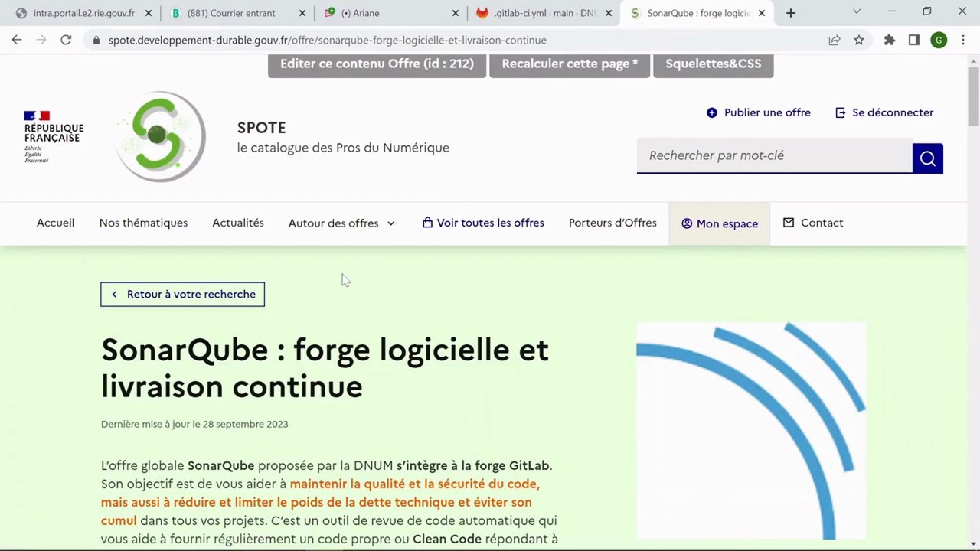Image resolution: width=980 pixels, height=551 pixels.
Task: Submit search with the magnifier button
Action: pyautogui.click(x=928, y=158)
